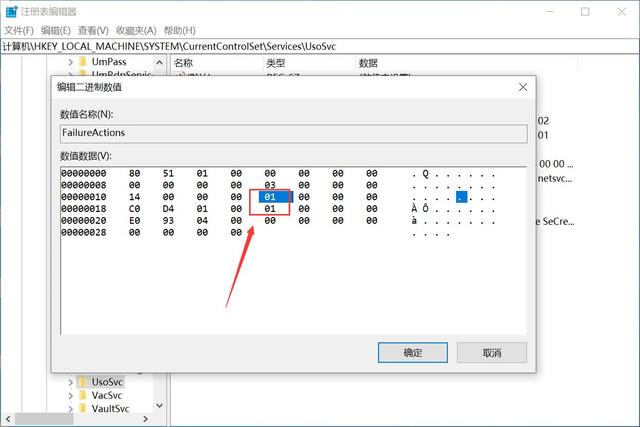Click byte D4 in row 00000018
Screen dimensions: 640x427
tap(169, 209)
